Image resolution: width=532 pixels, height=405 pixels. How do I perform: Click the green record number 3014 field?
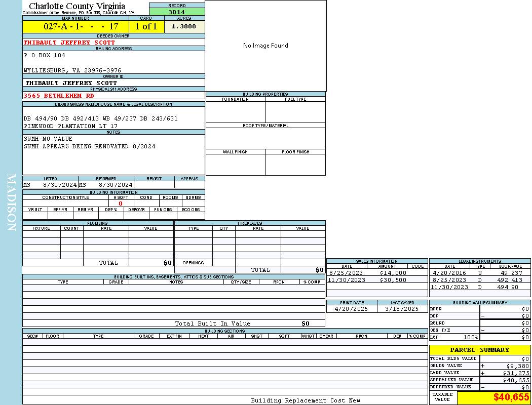pos(177,12)
